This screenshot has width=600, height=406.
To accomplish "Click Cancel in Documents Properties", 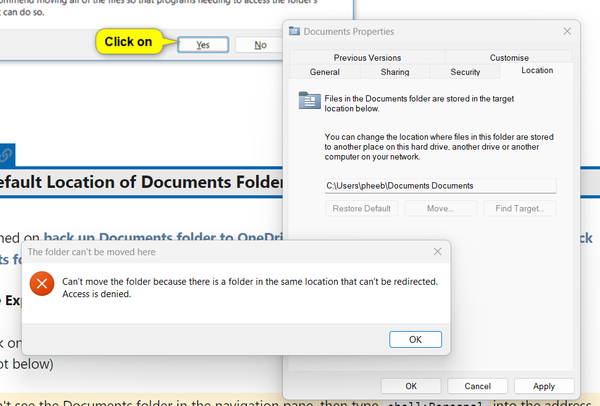I will click(x=478, y=386).
